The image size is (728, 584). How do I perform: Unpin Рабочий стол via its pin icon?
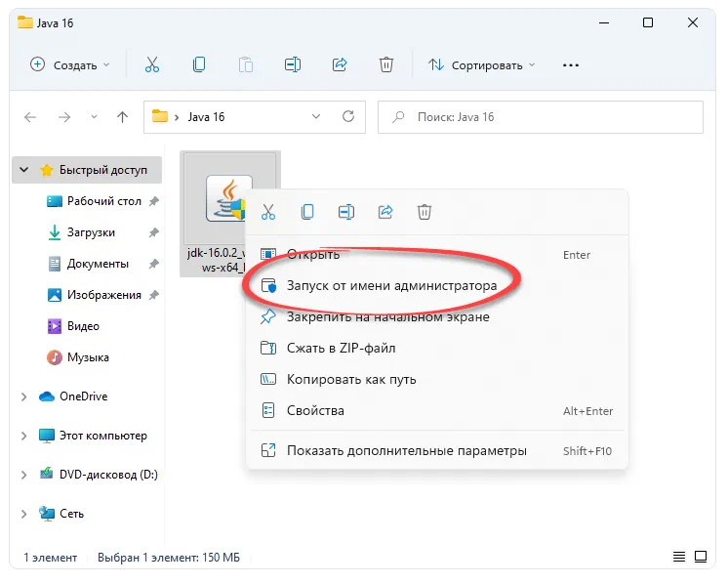pos(153,201)
